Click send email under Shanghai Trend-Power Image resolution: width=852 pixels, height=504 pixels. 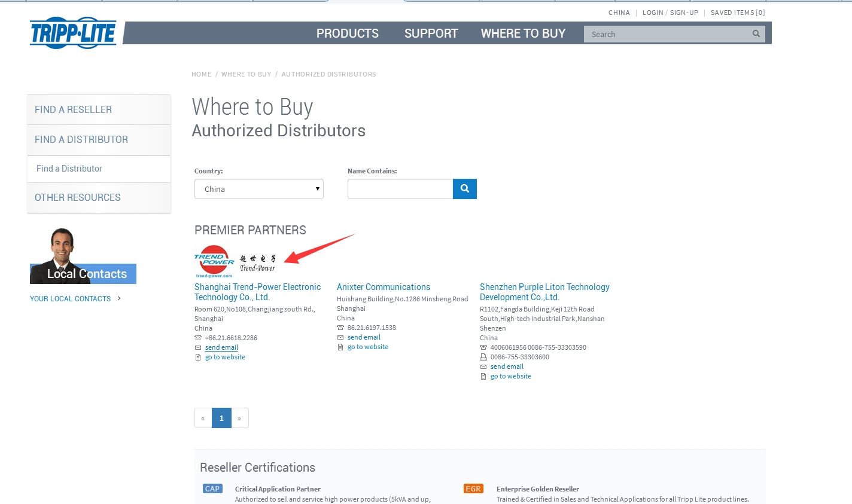tap(221, 347)
